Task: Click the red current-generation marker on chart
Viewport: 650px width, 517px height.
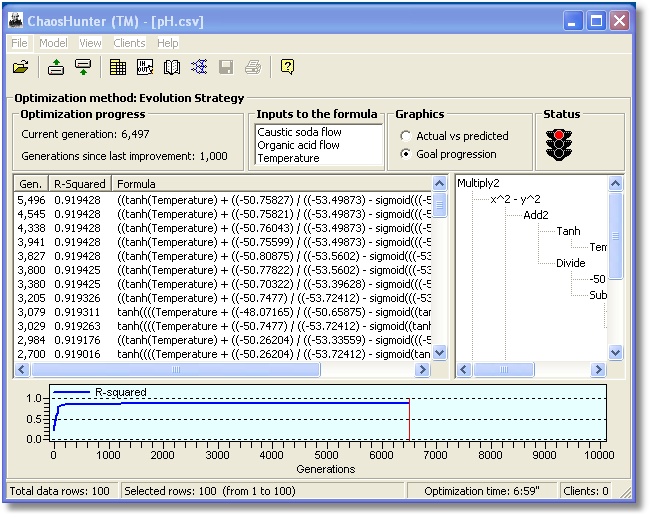Action: coord(410,419)
